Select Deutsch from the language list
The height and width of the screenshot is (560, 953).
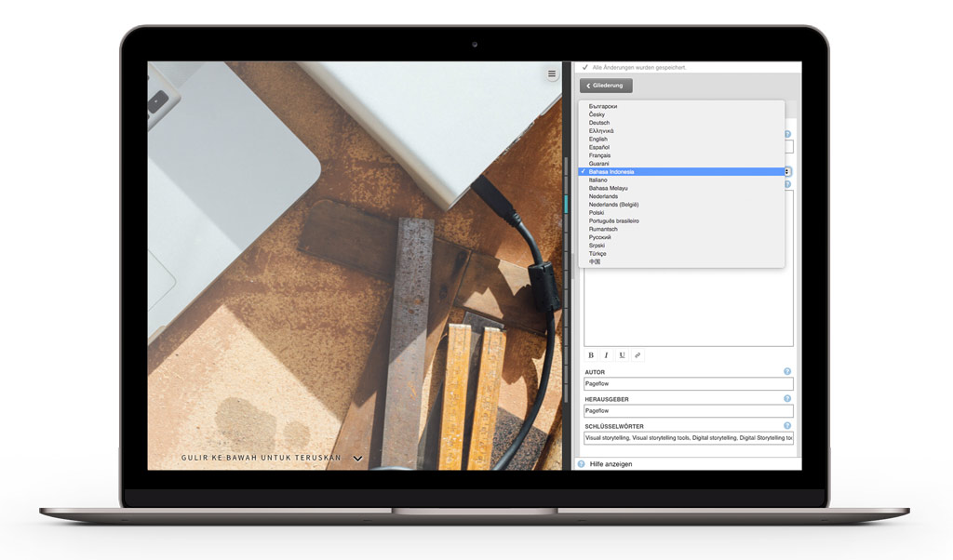point(599,123)
